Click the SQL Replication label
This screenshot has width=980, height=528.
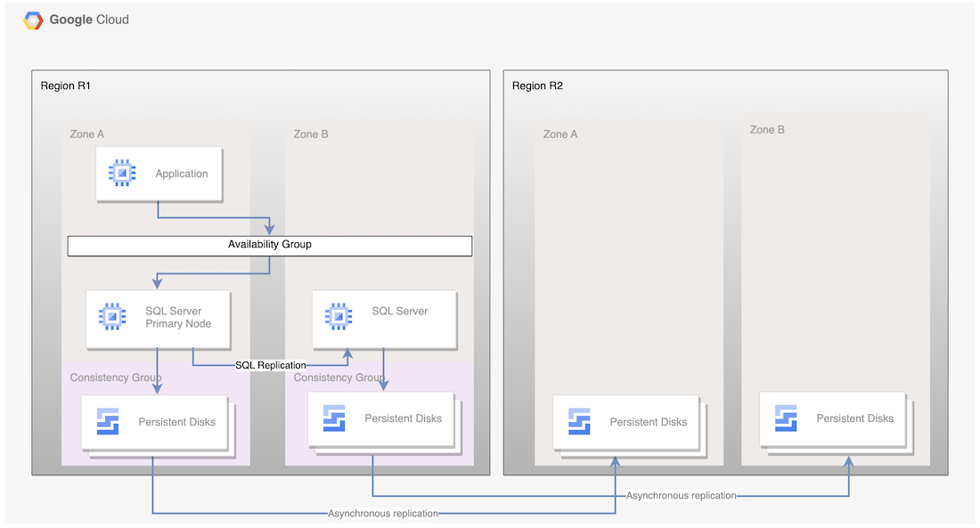pos(270,365)
